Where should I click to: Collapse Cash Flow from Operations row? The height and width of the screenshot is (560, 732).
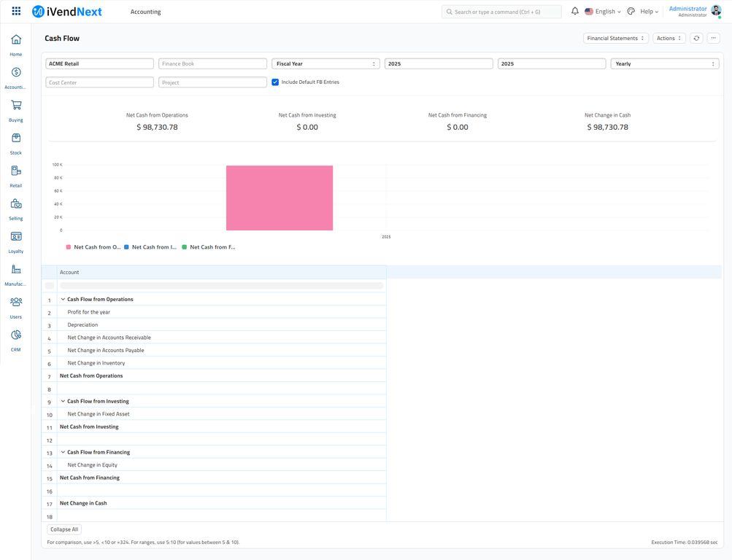63,300
